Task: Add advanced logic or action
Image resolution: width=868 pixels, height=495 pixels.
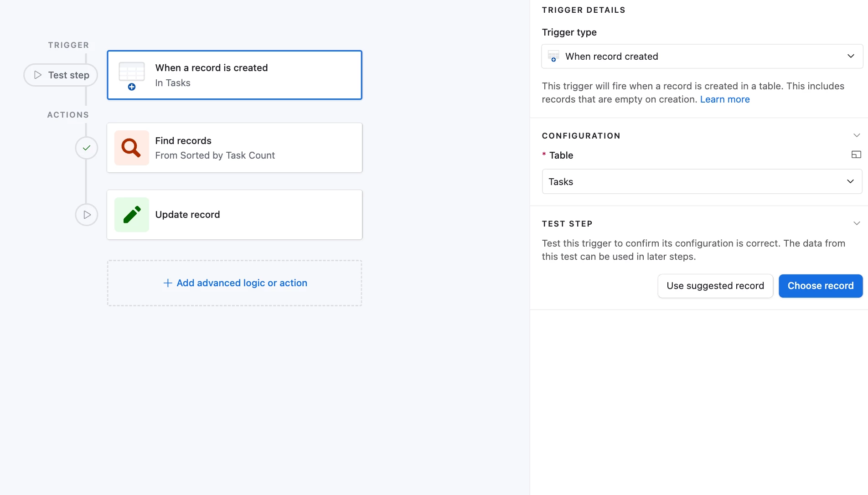Action: [x=242, y=283]
